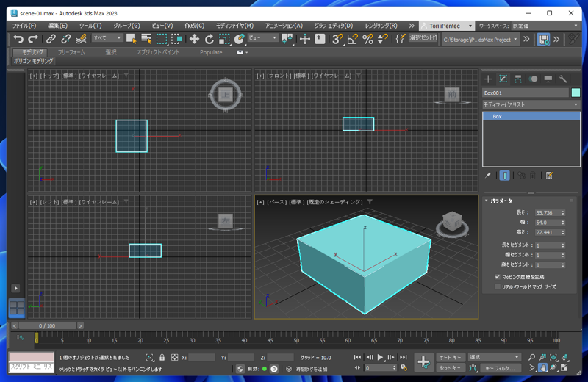
Task: Click the Use Pivot Point Center icon
Action: click(287, 39)
